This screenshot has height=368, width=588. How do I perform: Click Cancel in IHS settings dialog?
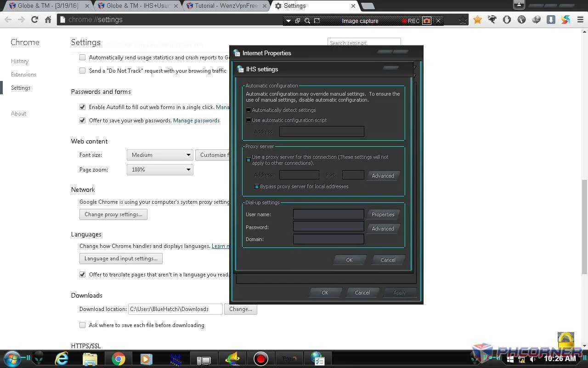point(388,260)
